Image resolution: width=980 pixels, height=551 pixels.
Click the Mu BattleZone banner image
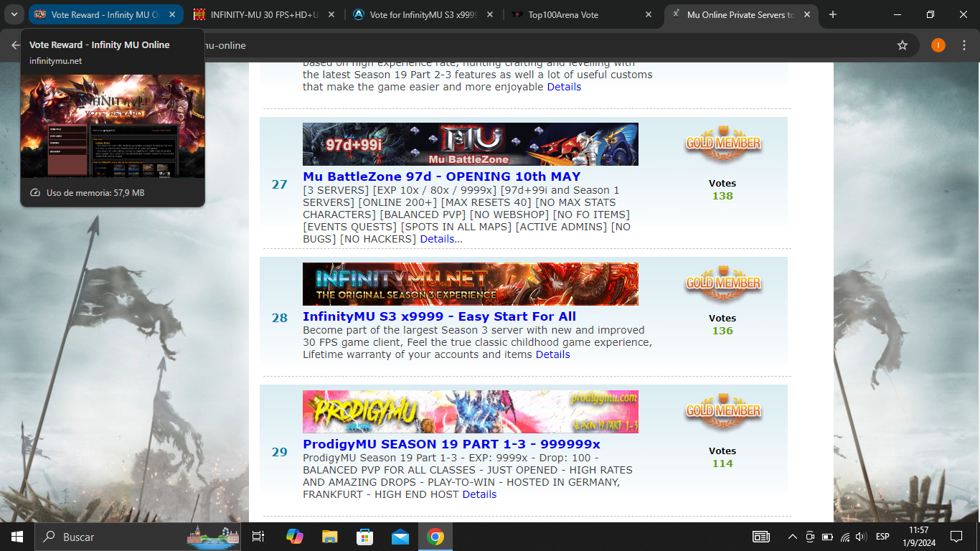pos(471,144)
